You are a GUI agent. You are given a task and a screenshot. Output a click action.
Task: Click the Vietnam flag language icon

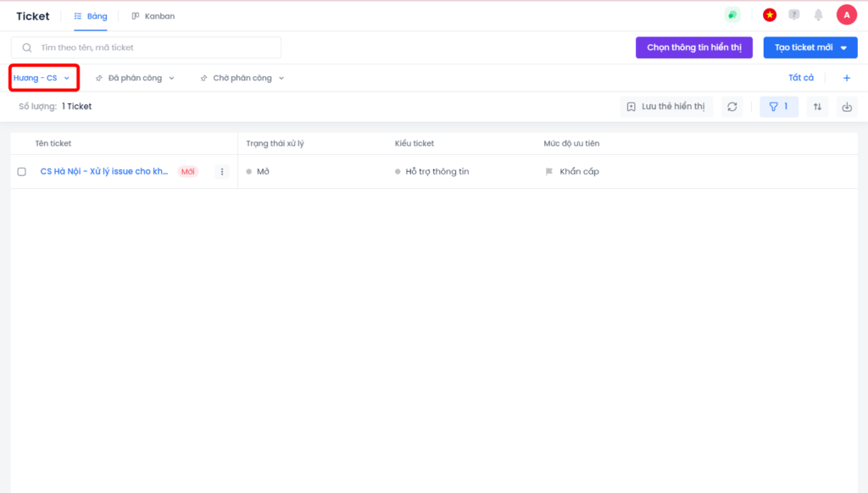coord(770,15)
